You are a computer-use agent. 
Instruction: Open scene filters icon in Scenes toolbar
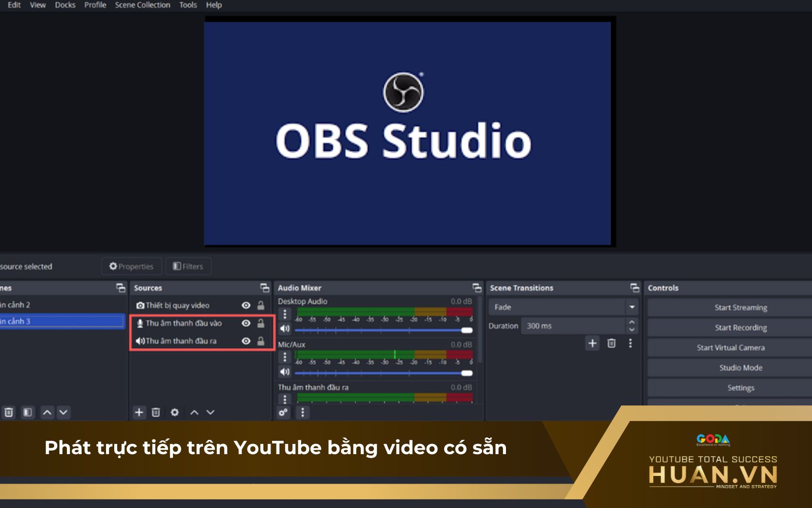(x=28, y=412)
